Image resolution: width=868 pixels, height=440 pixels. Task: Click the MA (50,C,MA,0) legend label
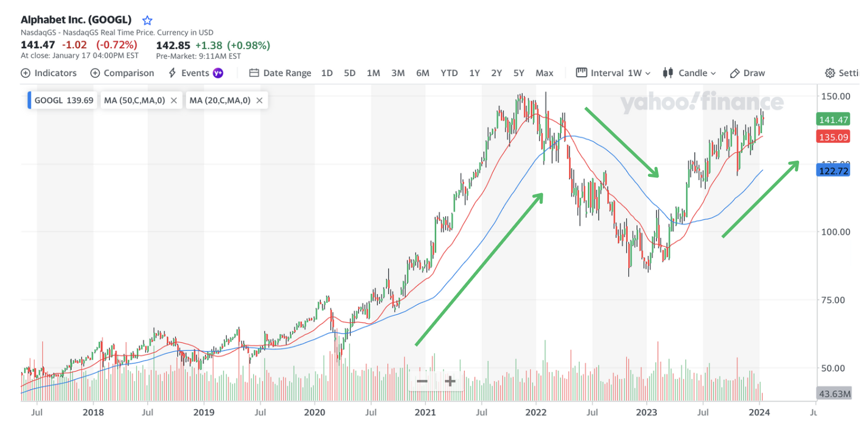click(x=134, y=100)
